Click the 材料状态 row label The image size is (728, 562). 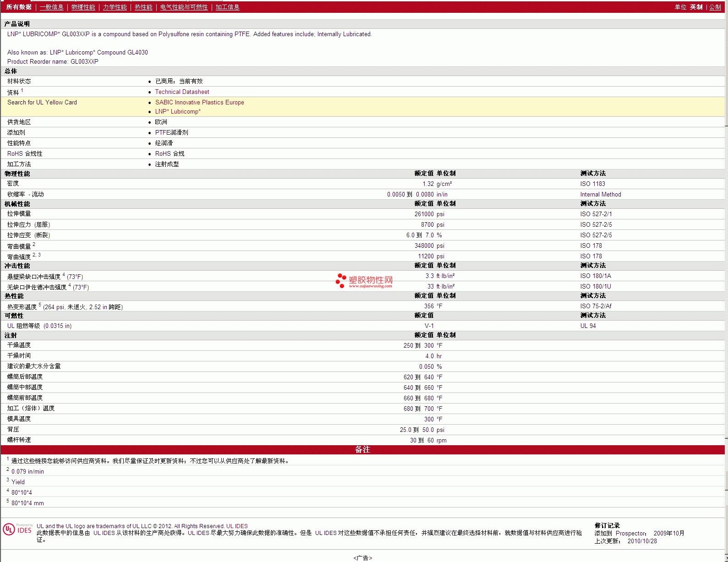click(19, 82)
